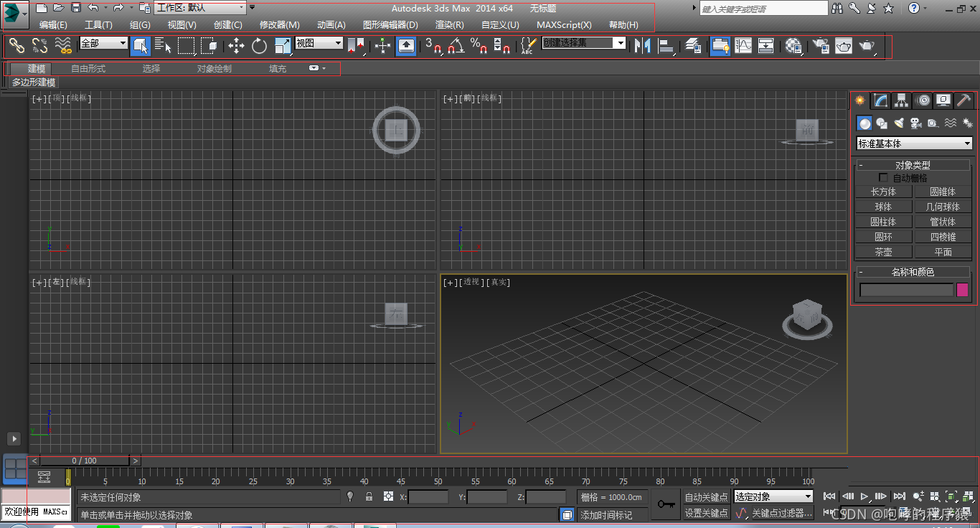This screenshot has height=528, width=980.
Task: Open the 全部 selection filter dropdown
Action: click(x=103, y=43)
